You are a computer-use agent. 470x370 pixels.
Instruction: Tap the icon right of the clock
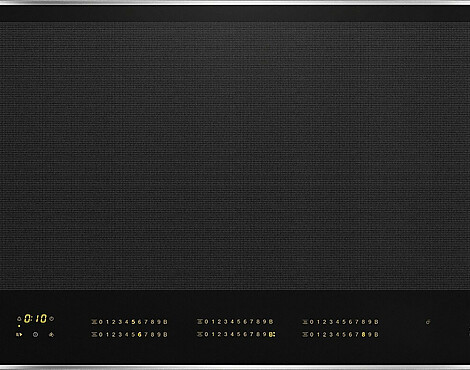coord(51,334)
